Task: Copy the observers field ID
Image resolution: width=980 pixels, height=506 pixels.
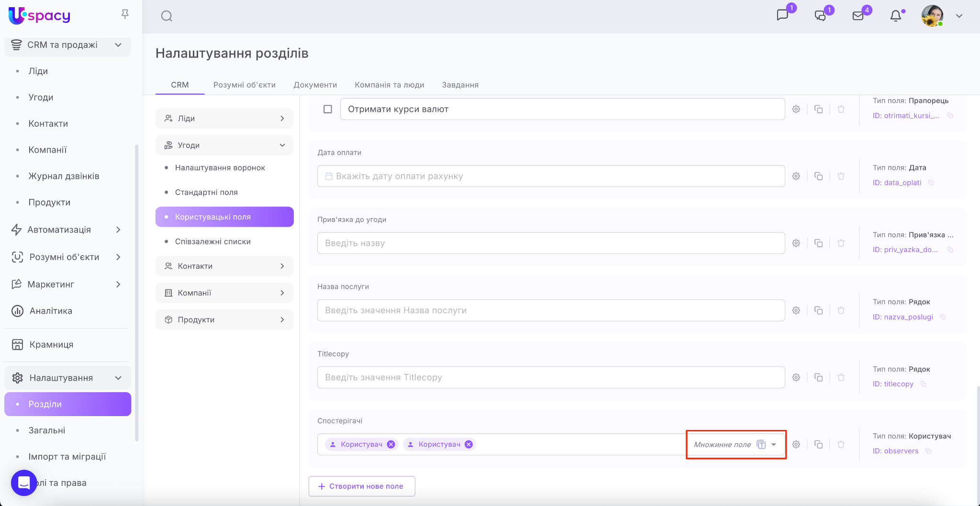Action: 928,451
